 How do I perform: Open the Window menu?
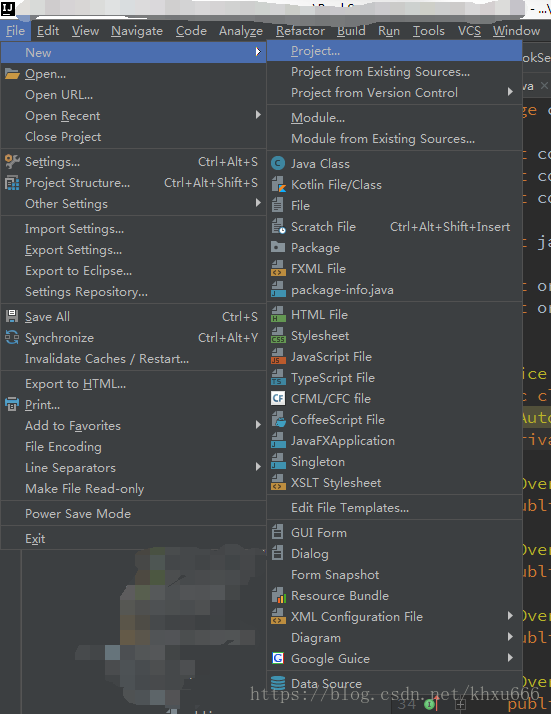click(x=516, y=31)
